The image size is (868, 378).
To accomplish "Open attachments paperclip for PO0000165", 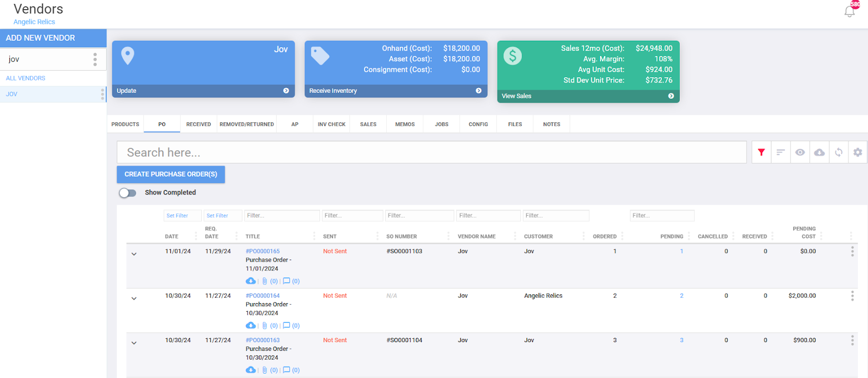I will (x=265, y=281).
